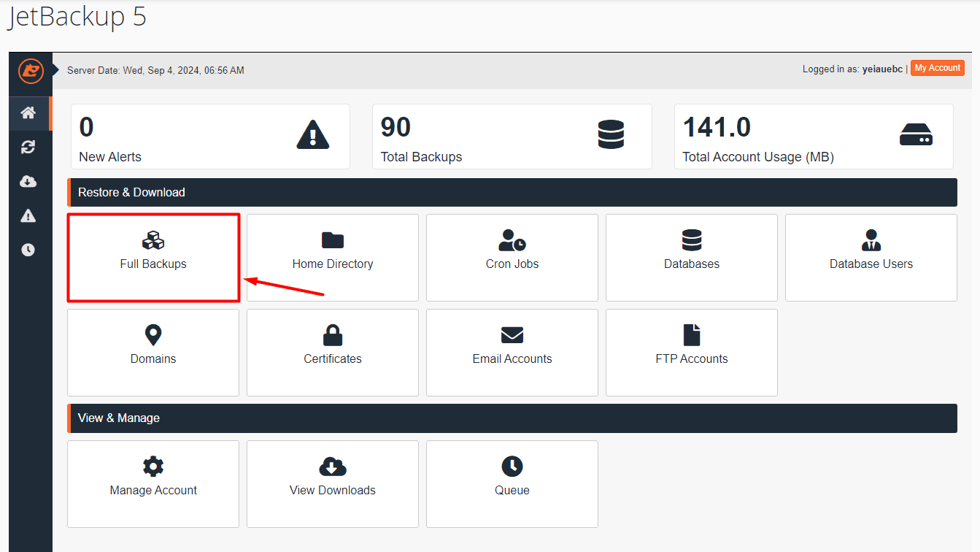Image resolution: width=980 pixels, height=552 pixels.
Task: Select the Domains location-pin tile
Action: [153, 353]
